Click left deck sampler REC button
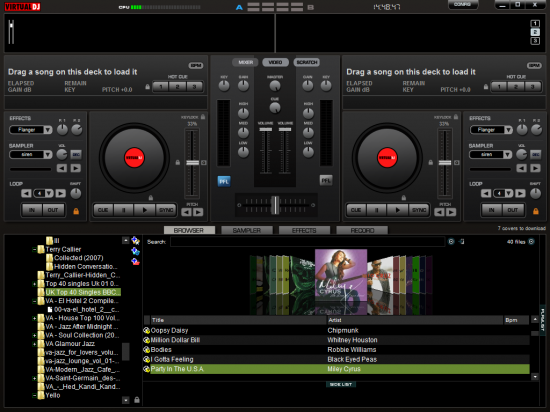The width and height of the screenshot is (550, 412). click(x=76, y=154)
